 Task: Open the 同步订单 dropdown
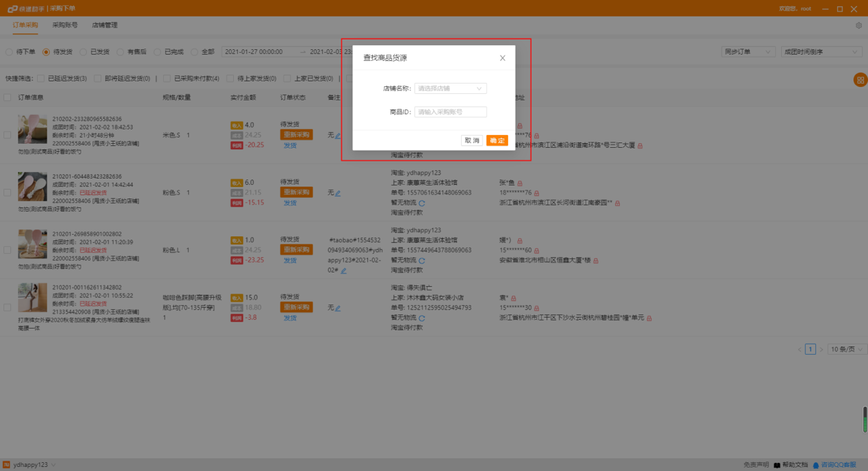748,51
